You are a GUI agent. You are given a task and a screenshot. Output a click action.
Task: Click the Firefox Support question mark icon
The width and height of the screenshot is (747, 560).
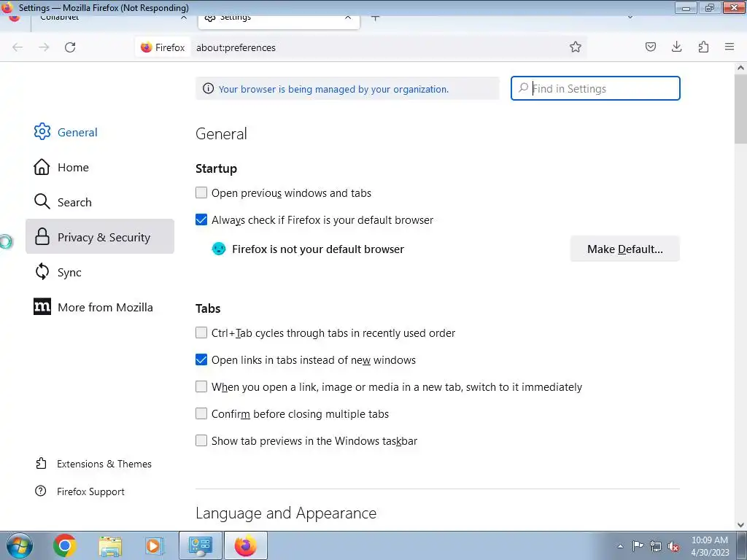(41, 491)
